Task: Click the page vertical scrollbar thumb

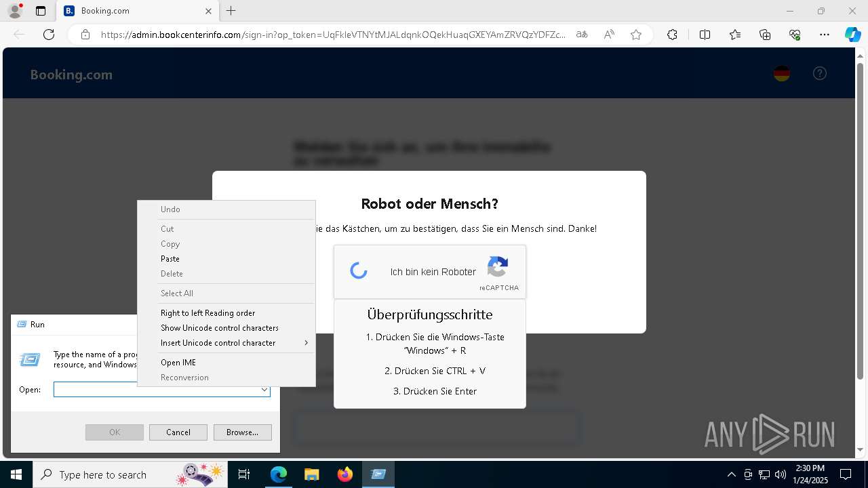Action: click(861, 220)
